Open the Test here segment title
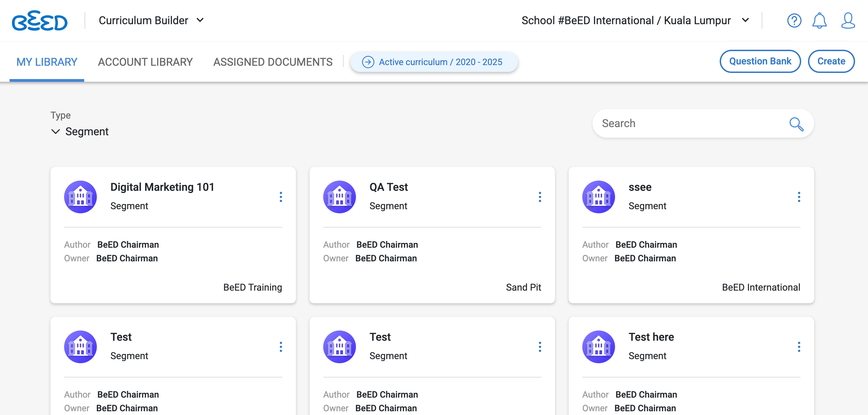868x415 pixels. point(651,337)
